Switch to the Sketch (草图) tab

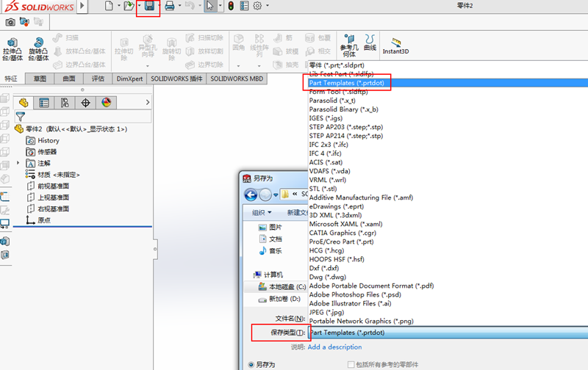[40, 79]
